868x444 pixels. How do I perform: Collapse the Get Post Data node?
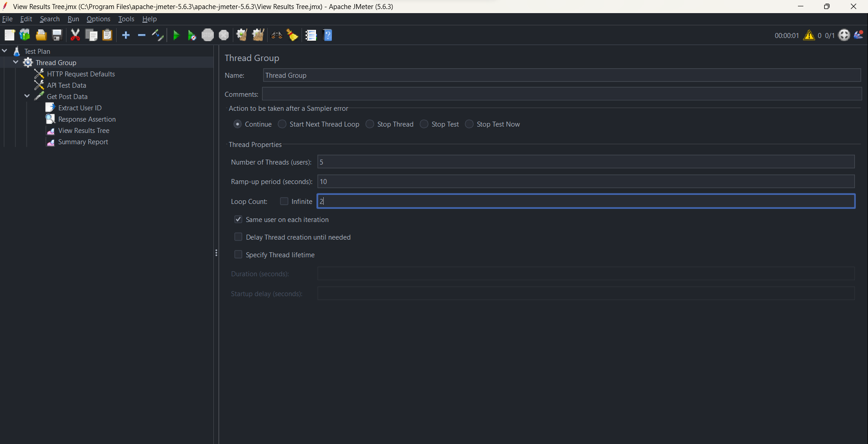pyautogui.click(x=27, y=96)
